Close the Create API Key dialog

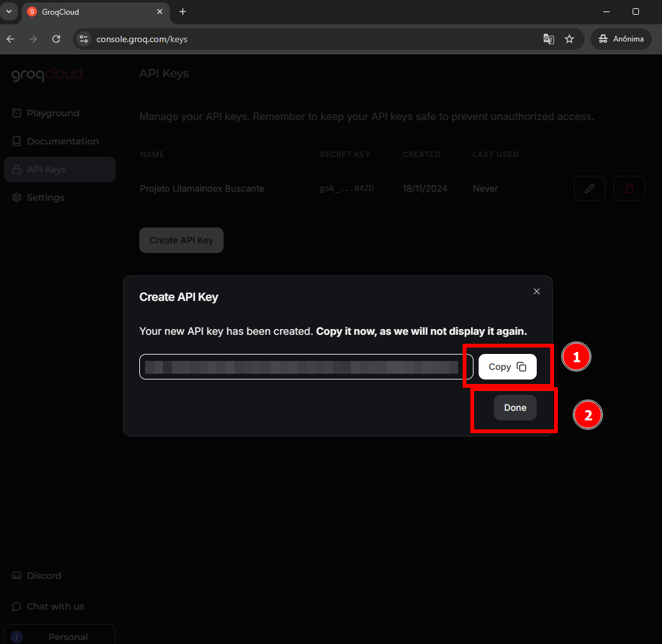(536, 291)
